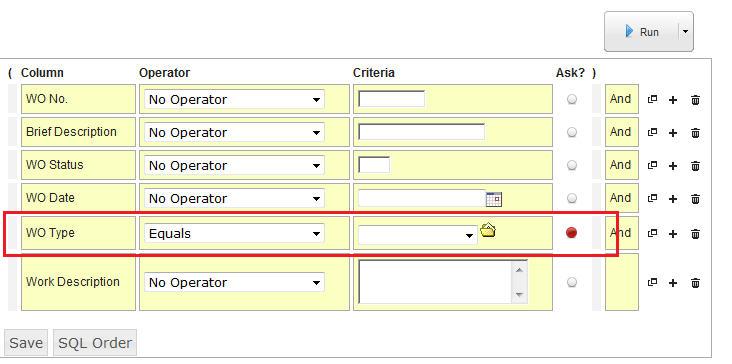Delete the Brief Description row
The image size is (732, 364).
click(x=695, y=133)
